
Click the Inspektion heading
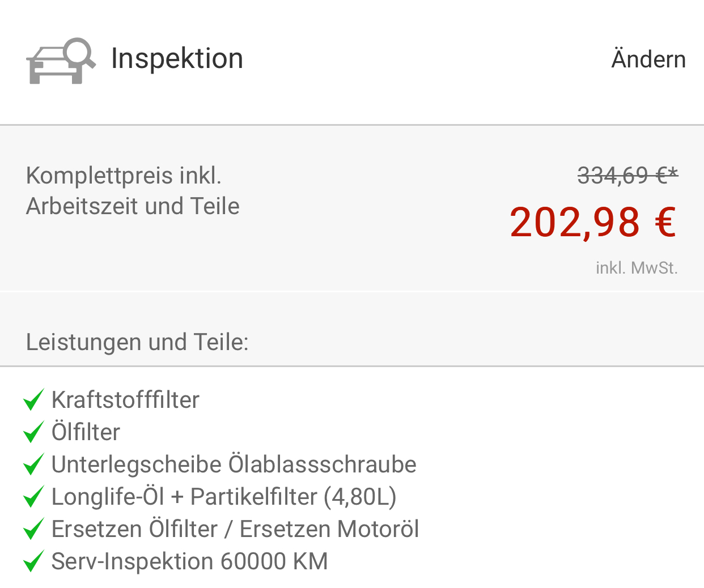click(177, 58)
